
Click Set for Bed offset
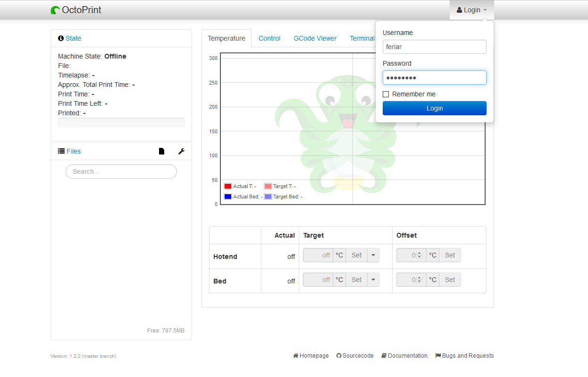pyautogui.click(x=450, y=280)
